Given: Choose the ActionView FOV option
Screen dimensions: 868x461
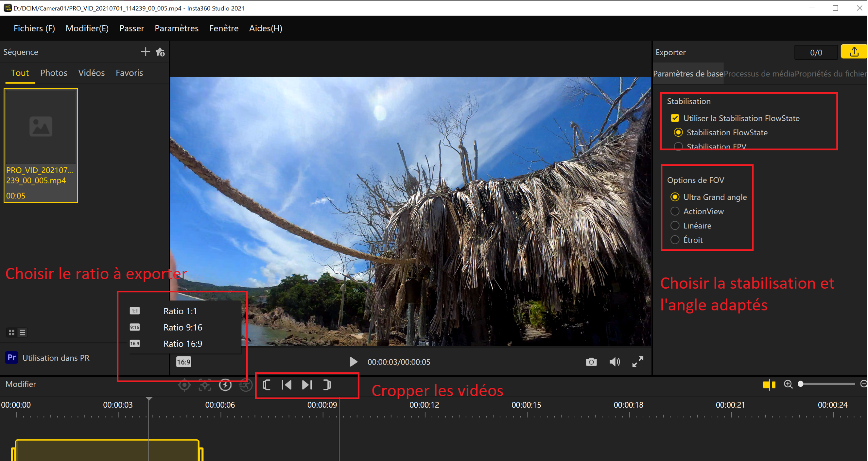Looking at the screenshot, I should [675, 211].
